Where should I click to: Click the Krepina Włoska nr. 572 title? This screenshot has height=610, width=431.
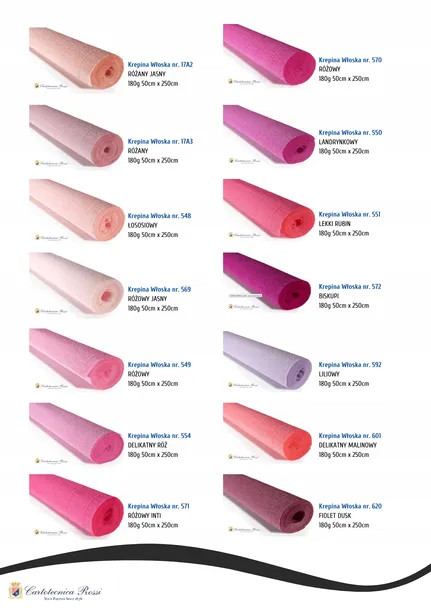350,287
